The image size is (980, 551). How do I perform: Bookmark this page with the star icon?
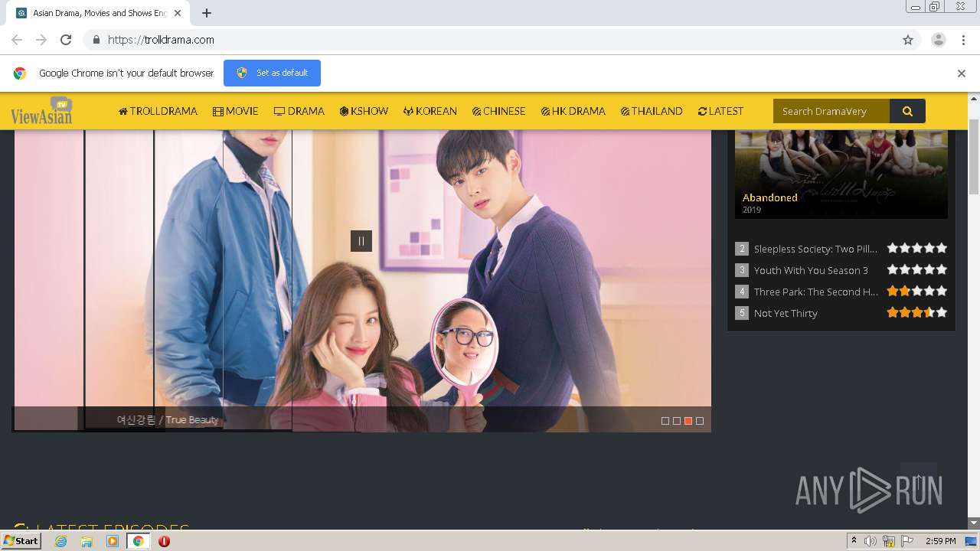point(908,40)
